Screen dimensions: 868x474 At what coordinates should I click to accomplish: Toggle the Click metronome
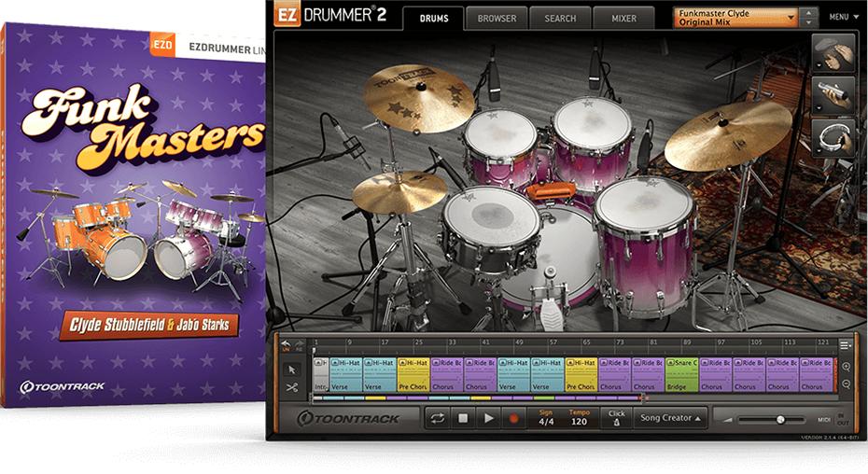click(x=615, y=418)
